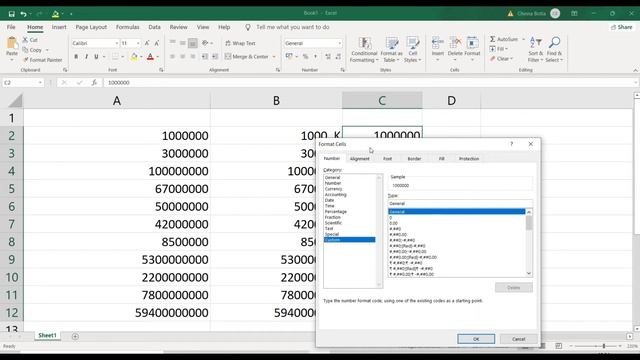Click the Share button
Image resolution: width=640 pixels, height=360 pixels.
621,27
